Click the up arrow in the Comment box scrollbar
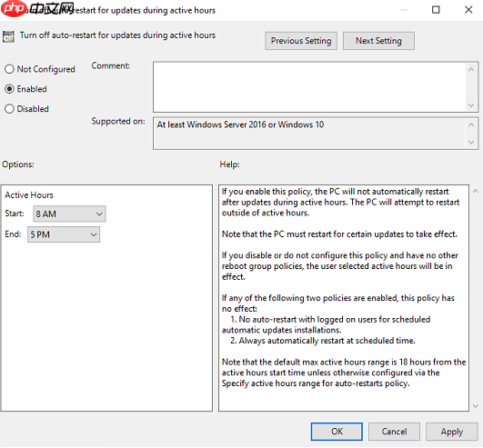 471,70
